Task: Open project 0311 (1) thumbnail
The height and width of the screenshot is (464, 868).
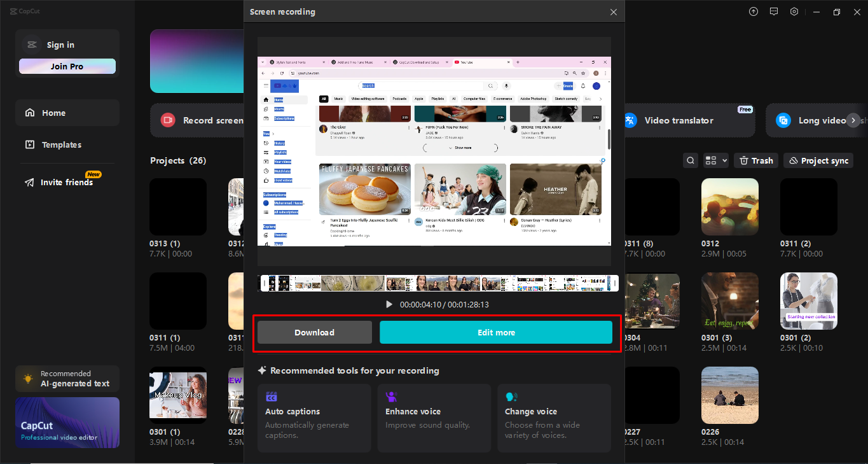Action: (x=178, y=301)
